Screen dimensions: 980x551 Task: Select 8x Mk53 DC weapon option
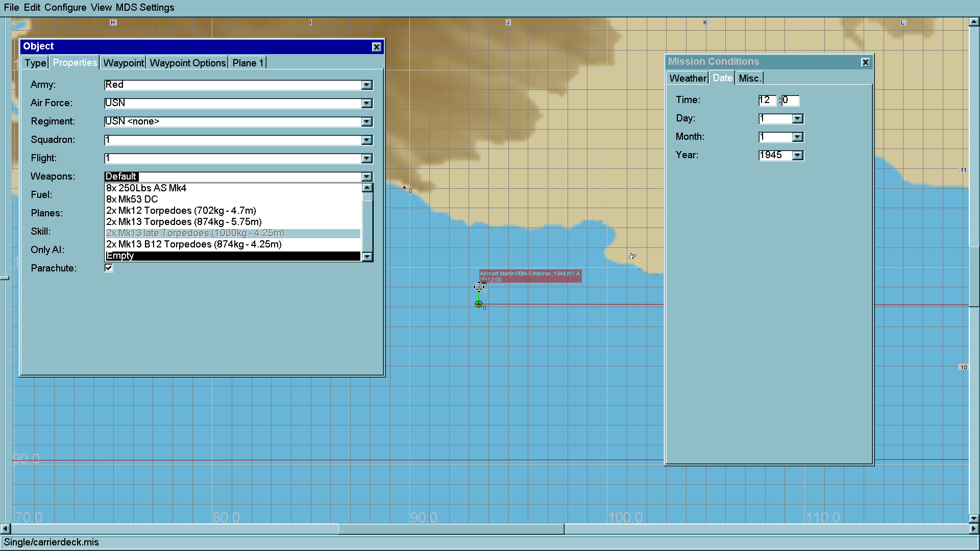tap(132, 199)
